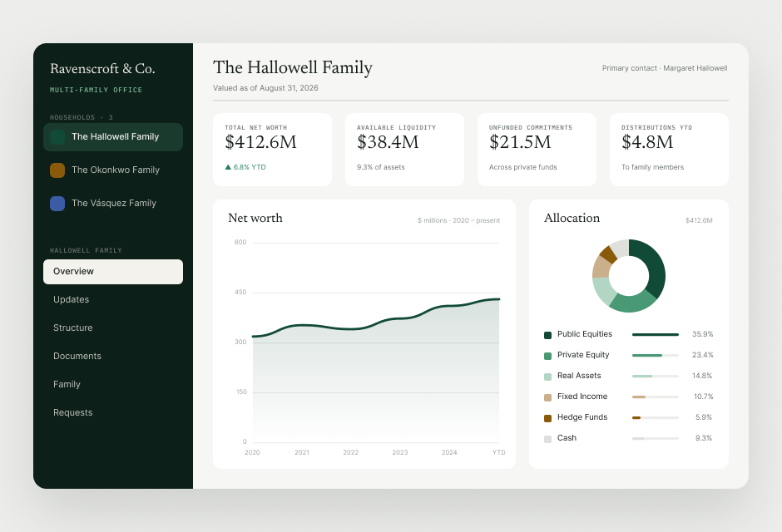The width and height of the screenshot is (782, 532).
Task: Click the 5.9% Hedge Funds value
Action: click(x=704, y=418)
